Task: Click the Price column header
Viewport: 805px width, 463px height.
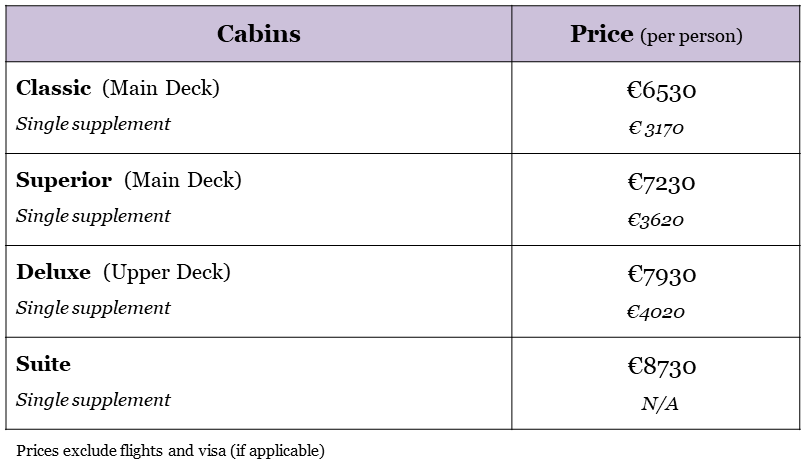Action: click(602, 34)
